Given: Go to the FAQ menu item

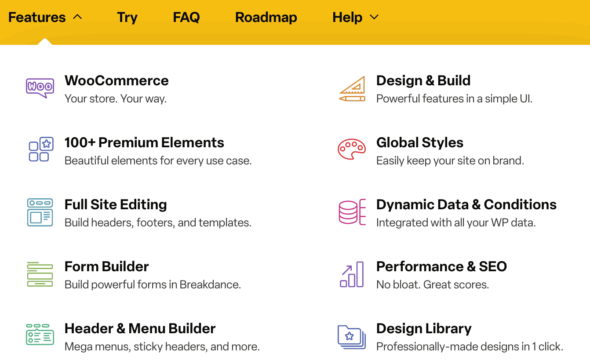Looking at the screenshot, I should (186, 18).
